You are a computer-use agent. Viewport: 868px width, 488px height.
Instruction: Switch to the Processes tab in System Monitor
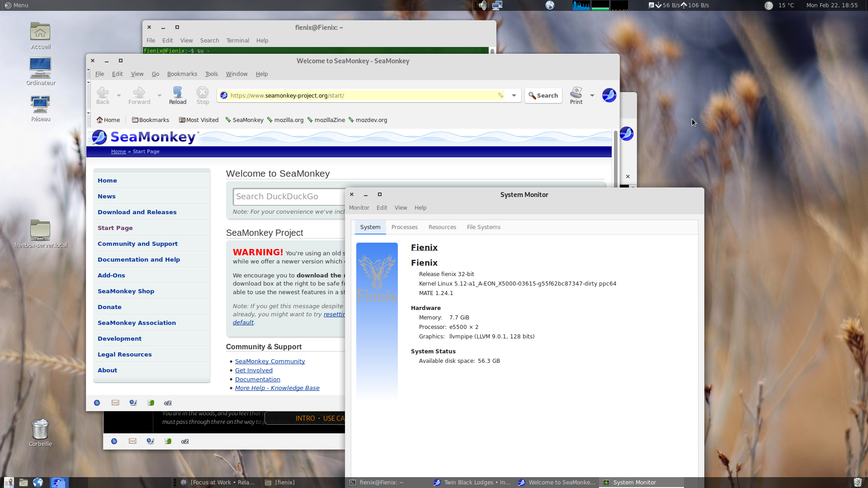pos(404,227)
